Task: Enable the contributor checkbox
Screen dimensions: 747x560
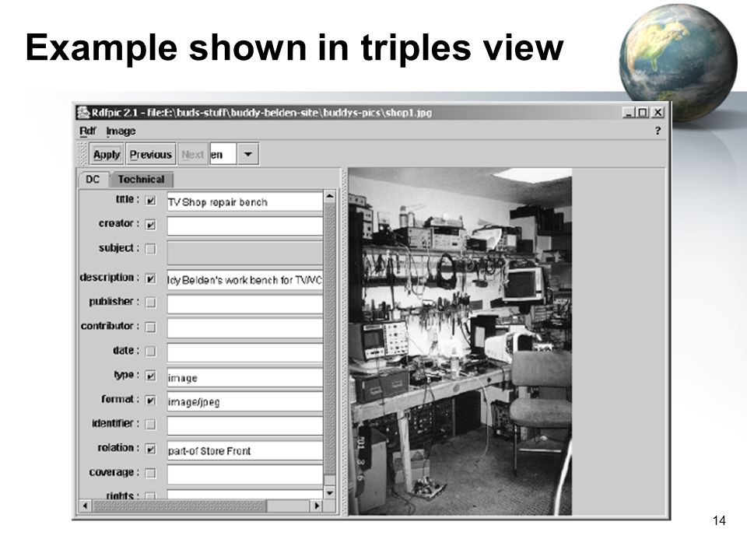Action: point(150,327)
